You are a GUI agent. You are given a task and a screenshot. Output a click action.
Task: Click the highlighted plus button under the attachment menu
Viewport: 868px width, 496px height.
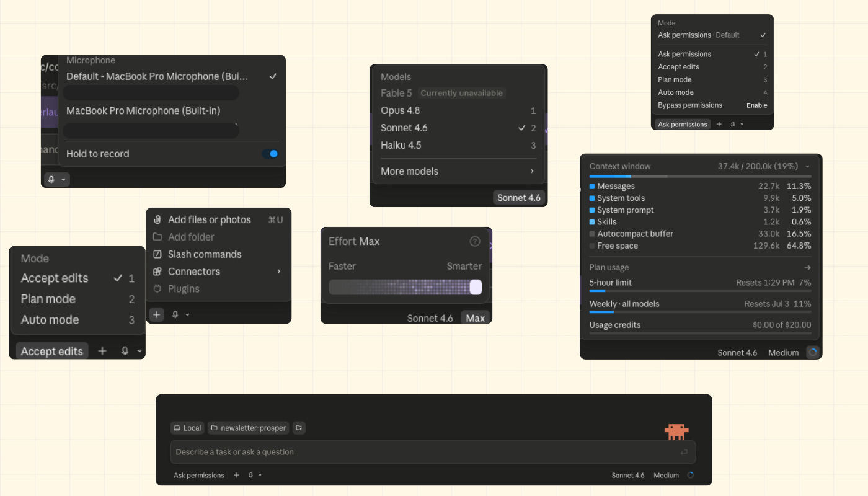[157, 314]
